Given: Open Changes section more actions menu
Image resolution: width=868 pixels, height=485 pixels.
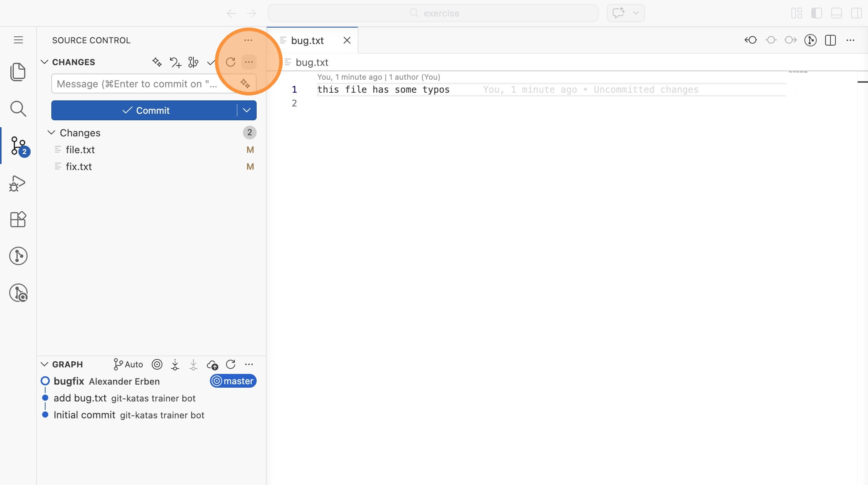Looking at the screenshot, I should [249, 62].
